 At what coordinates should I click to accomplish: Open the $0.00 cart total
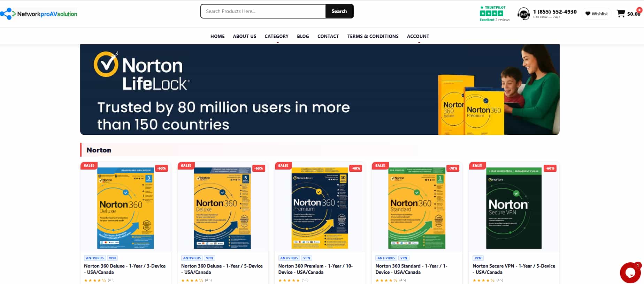(634, 14)
